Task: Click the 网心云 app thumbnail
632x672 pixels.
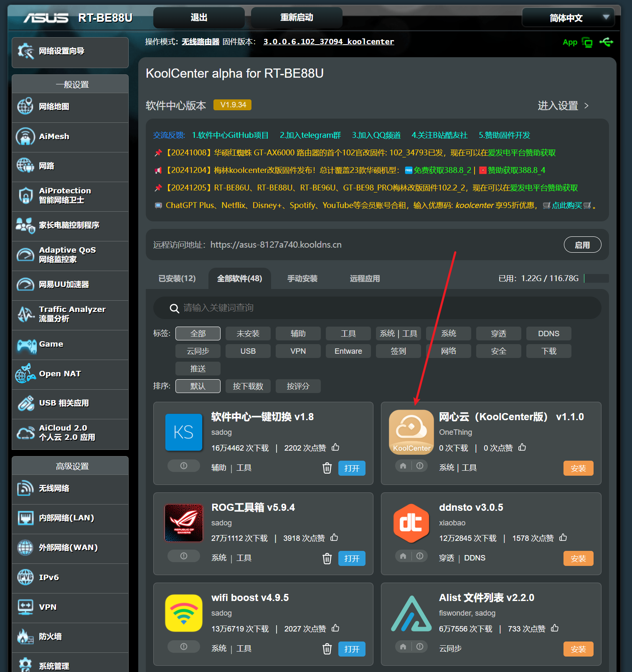Action: [411, 432]
